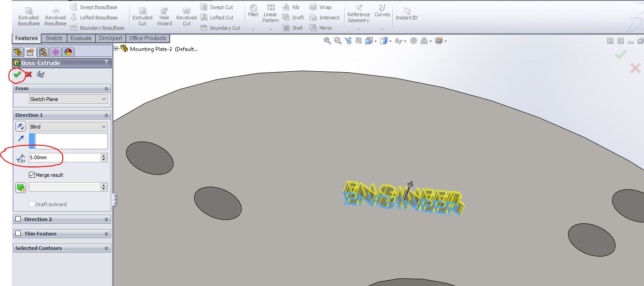Switch to PropertyManager tab icon
The width and height of the screenshot is (644, 286).
(x=30, y=52)
